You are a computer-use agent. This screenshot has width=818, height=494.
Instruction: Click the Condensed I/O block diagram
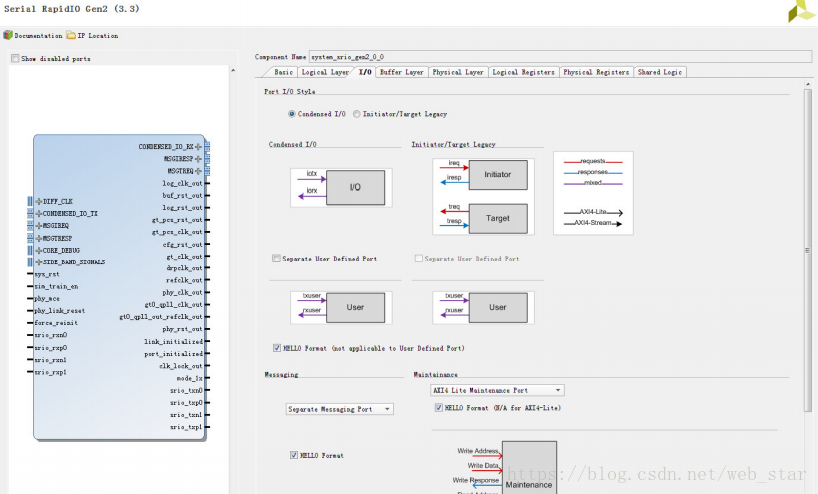tap(341, 187)
